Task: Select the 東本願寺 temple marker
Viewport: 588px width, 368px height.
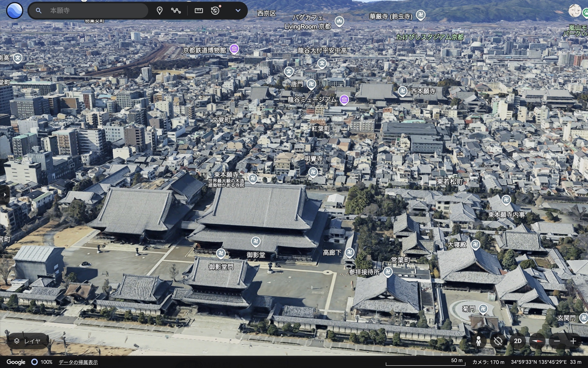Action: (253, 178)
